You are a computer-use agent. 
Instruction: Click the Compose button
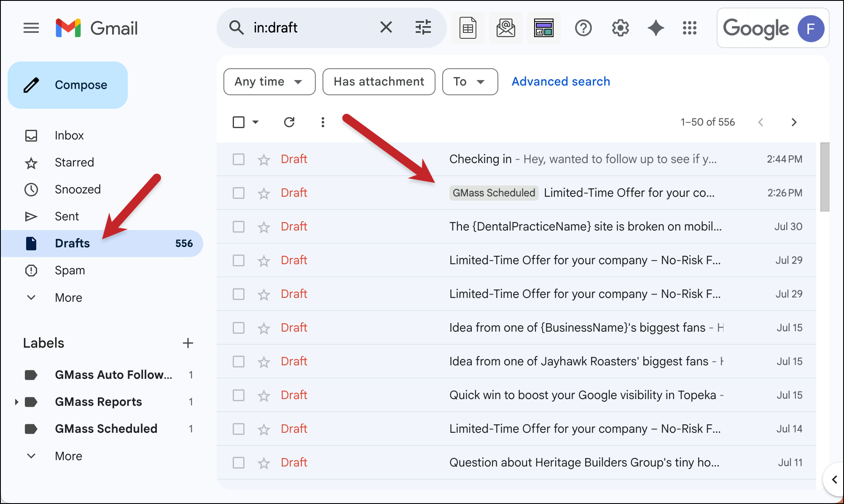pyautogui.click(x=68, y=85)
